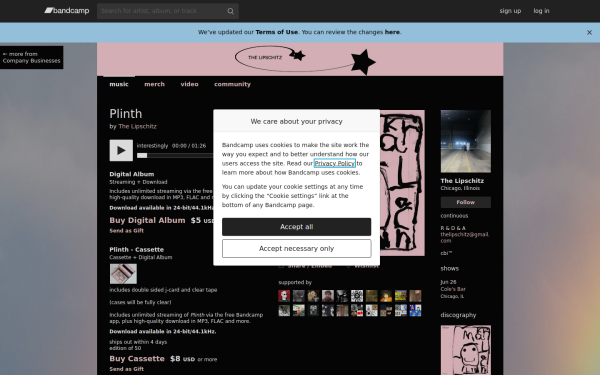
Task: Open the log in link
Action: (x=541, y=11)
